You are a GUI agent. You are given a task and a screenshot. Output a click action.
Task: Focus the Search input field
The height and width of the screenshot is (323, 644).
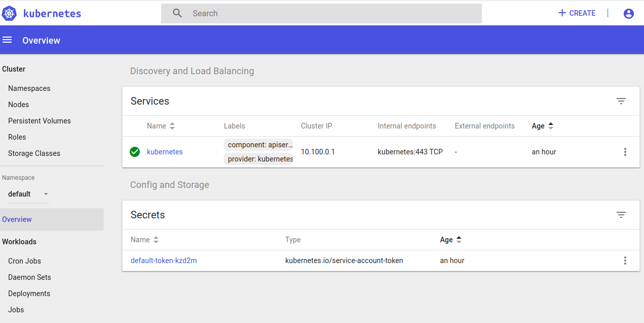tap(321, 13)
